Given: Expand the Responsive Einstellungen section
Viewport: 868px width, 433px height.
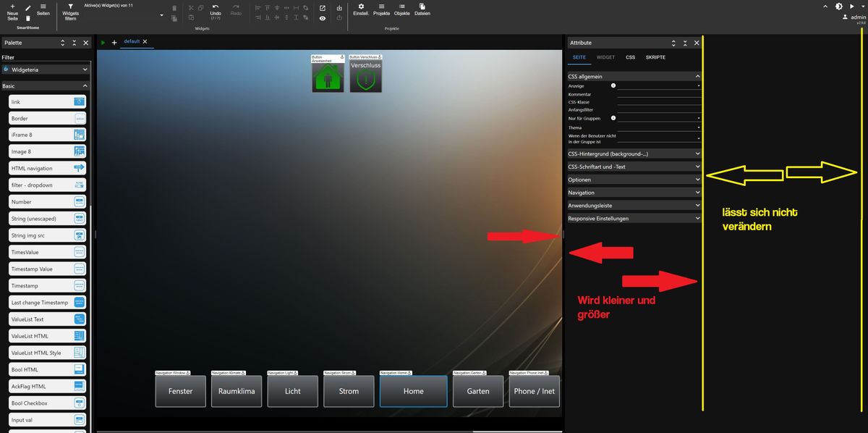Looking at the screenshot, I should [635, 218].
